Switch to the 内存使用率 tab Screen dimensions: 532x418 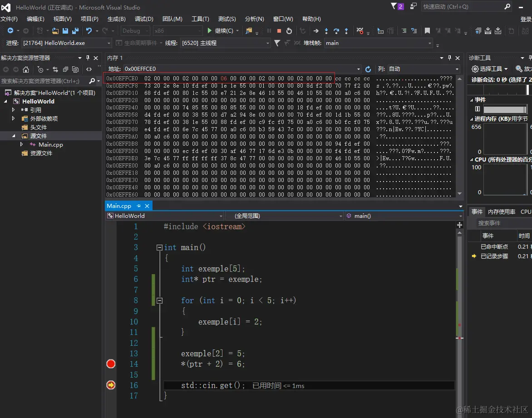tap(501, 212)
